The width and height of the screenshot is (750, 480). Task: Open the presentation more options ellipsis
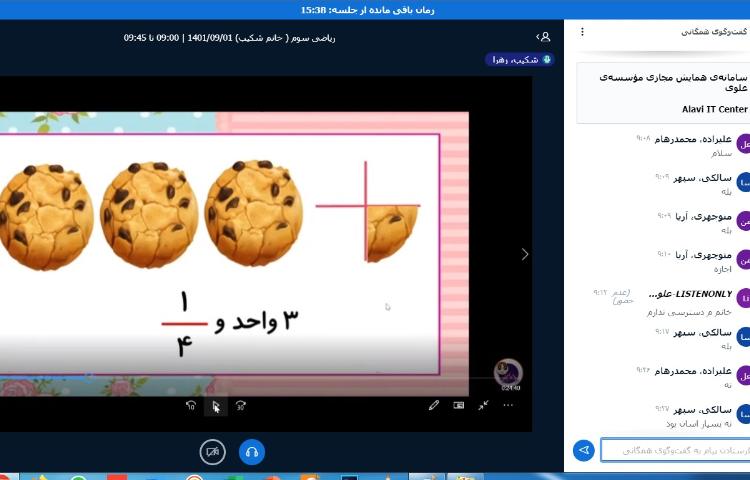[508, 406]
